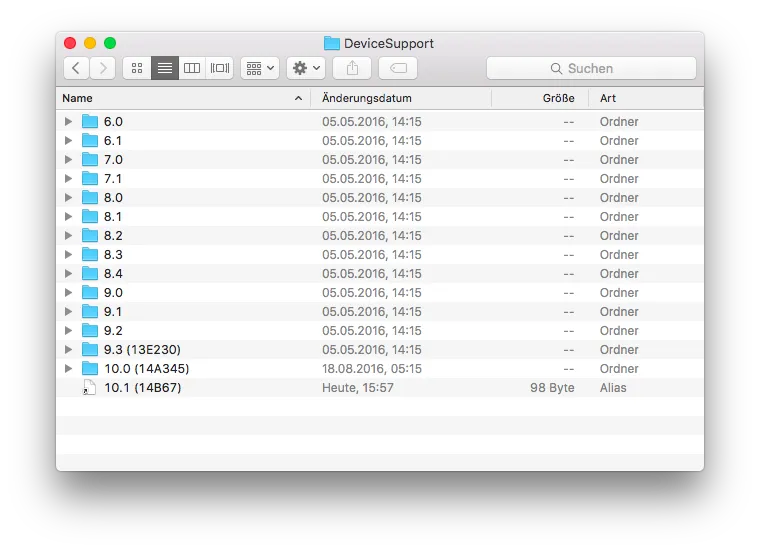The image size is (760, 551).
Task: Click the folder icon of 9.3 (13E230)
Action: pos(90,349)
